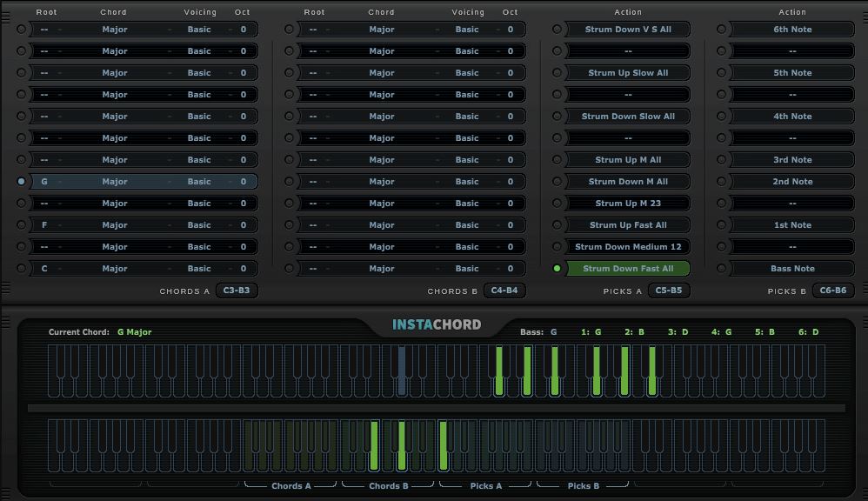Enable the LED beside Strum Down V S All

(x=557, y=30)
